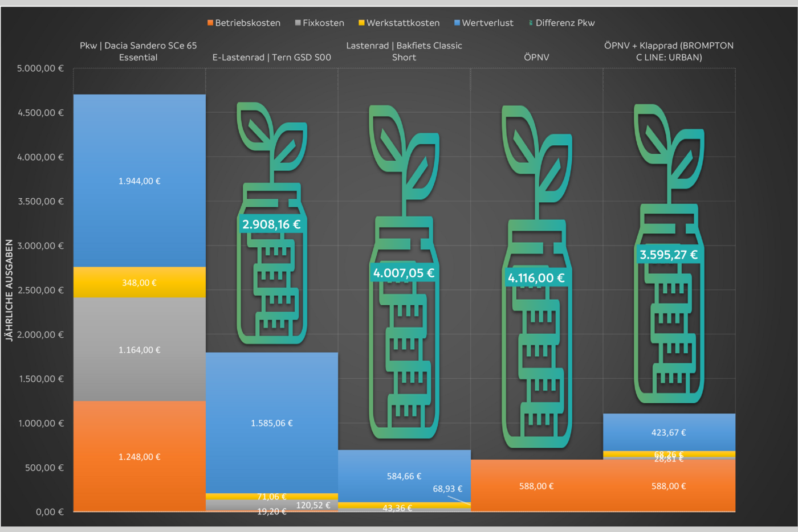The width and height of the screenshot is (798, 532).
Task: Select the Pkw Betriebskosten segment 1.248,00 €
Action: pos(140,456)
